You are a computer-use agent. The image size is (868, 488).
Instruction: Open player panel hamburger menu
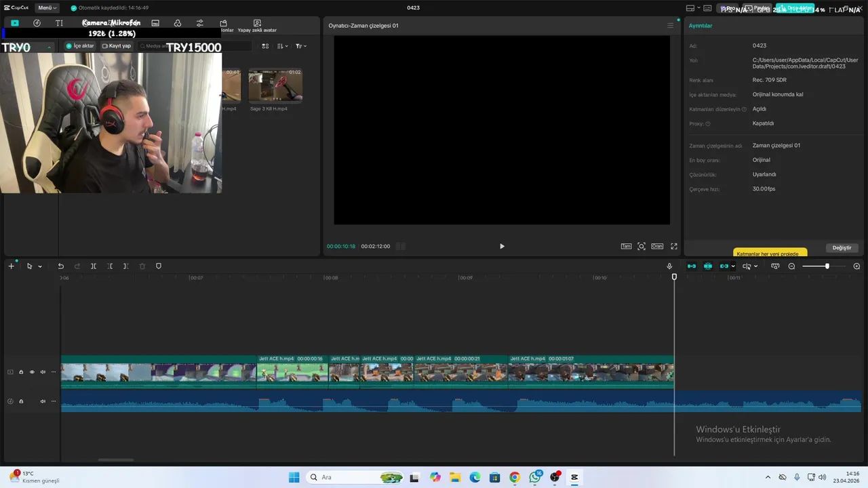coord(670,26)
